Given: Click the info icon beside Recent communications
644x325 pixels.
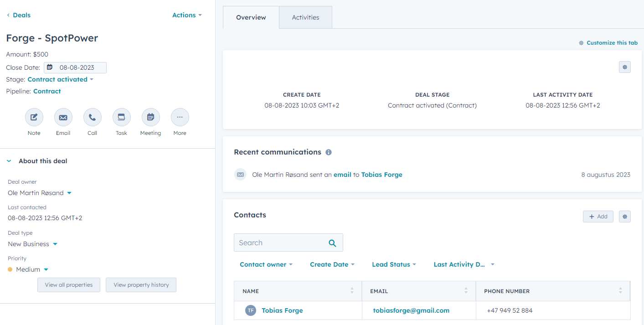Looking at the screenshot, I should point(329,152).
